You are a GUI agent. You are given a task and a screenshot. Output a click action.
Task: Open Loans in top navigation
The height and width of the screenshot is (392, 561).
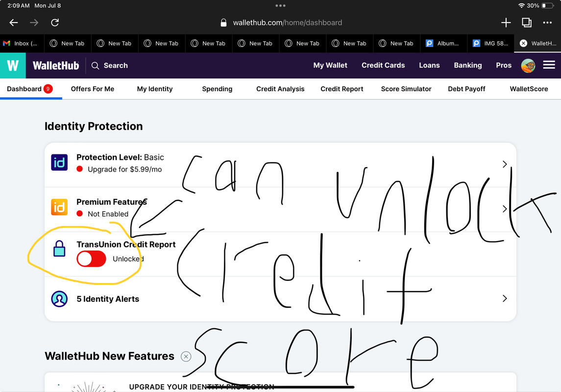tap(429, 65)
